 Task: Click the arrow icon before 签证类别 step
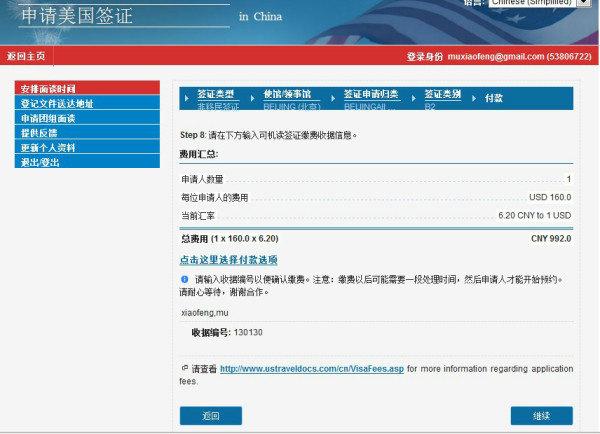pos(414,98)
